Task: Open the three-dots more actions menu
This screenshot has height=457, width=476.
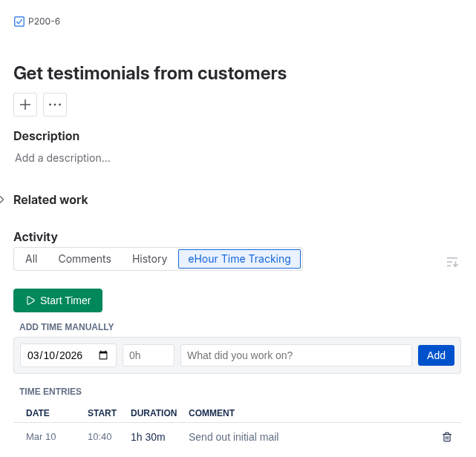Action: click(x=55, y=105)
